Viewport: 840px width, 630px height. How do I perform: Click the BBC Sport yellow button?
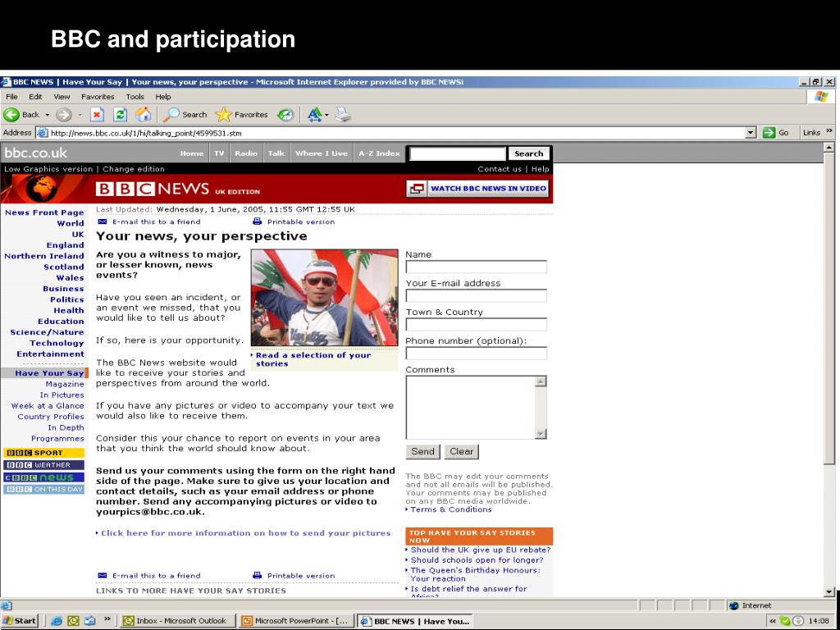click(44, 453)
